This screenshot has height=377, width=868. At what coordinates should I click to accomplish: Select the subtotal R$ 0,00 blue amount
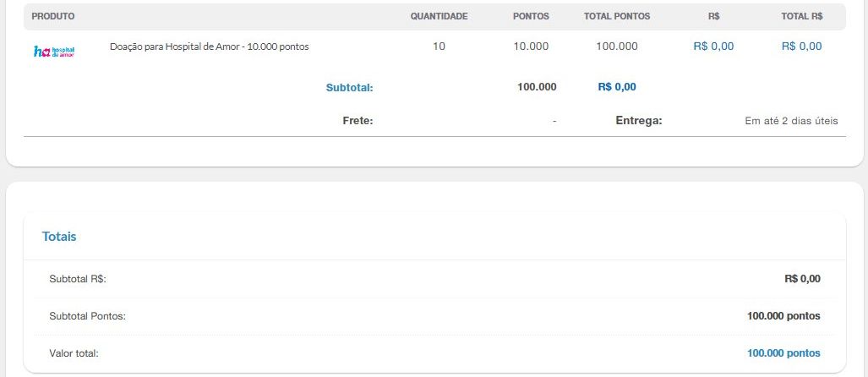pyautogui.click(x=617, y=87)
